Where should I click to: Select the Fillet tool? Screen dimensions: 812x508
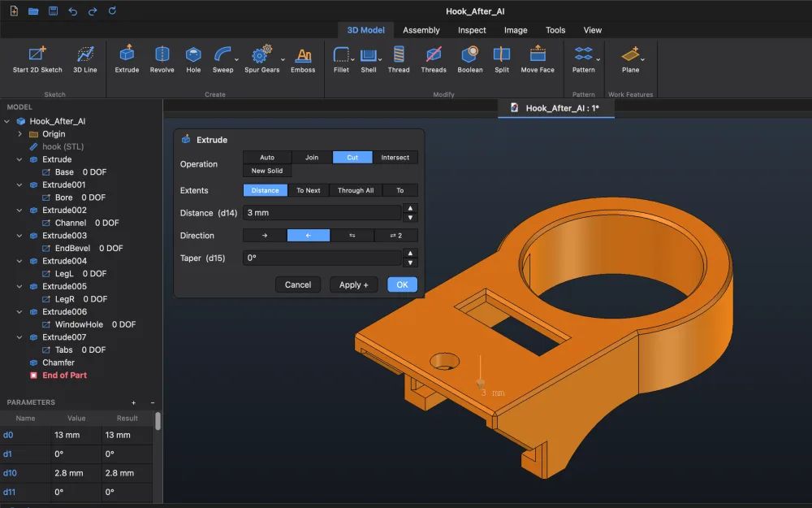point(341,59)
